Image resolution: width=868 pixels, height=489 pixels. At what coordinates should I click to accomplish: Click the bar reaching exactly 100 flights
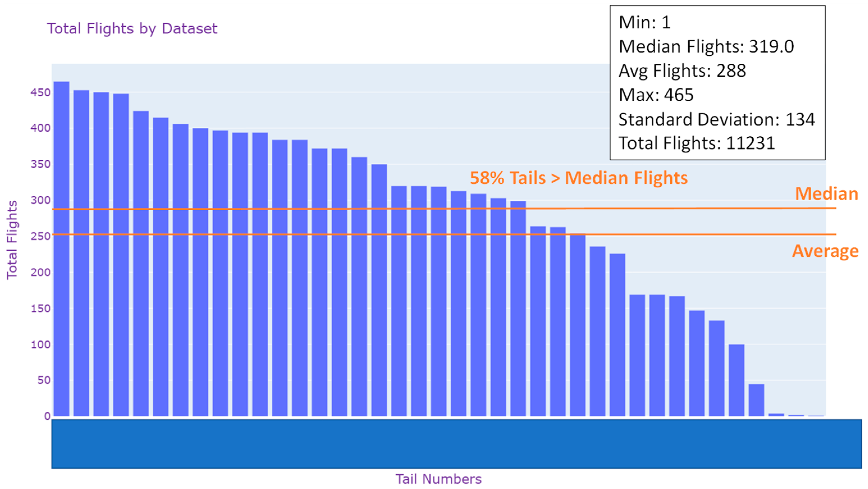click(x=736, y=380)
